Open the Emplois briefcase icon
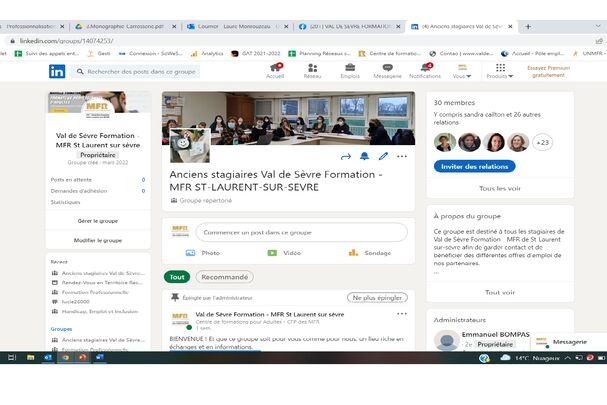Screen dimensions: 607x405 tap(350, 71)
